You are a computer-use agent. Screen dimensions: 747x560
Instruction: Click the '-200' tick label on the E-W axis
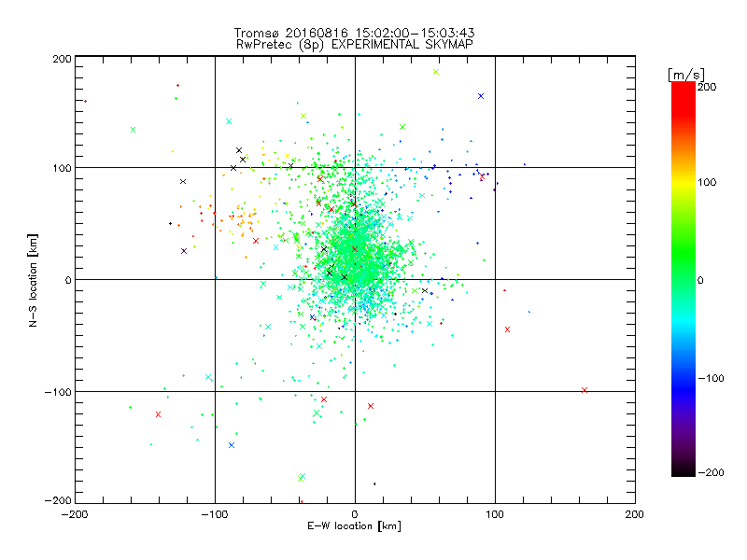pyautogui.click(x=75, y=514)
